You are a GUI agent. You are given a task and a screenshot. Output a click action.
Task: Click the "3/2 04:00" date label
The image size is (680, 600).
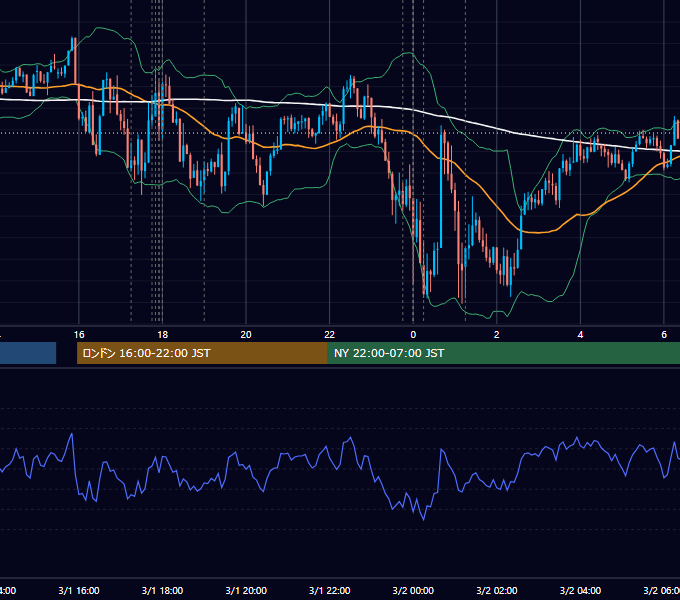580,590
